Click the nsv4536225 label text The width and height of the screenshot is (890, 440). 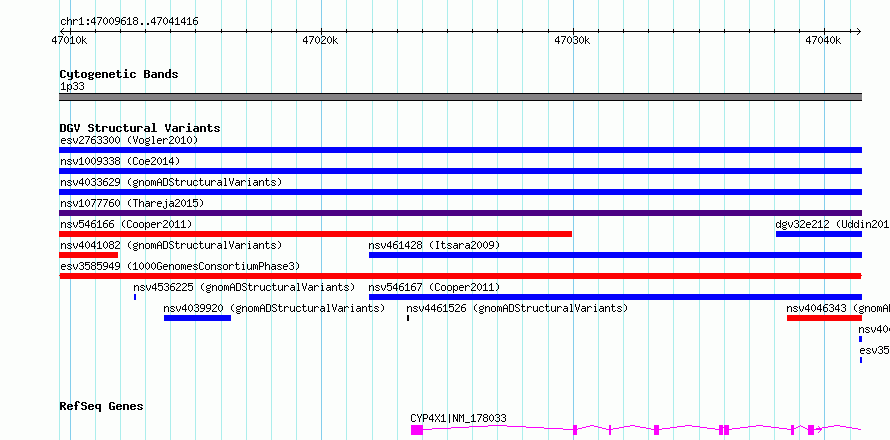244,287
